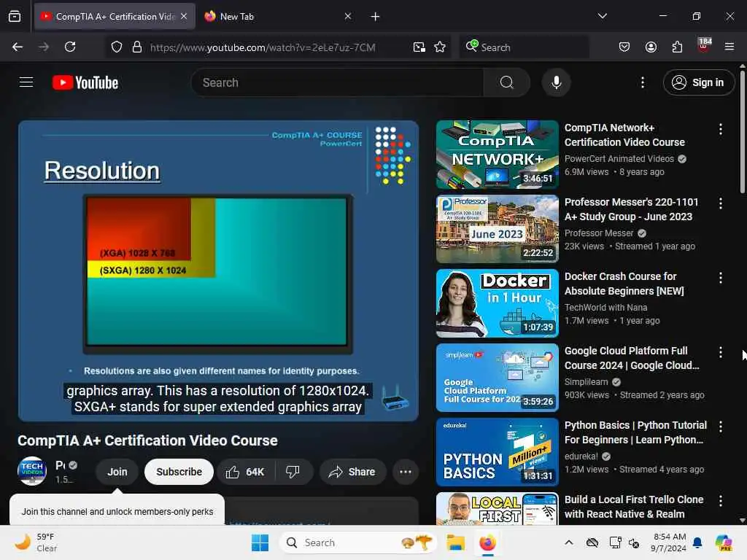747x560 pixels.
Task: List all tabs dropdown arrow
Action: pos(602,16)
